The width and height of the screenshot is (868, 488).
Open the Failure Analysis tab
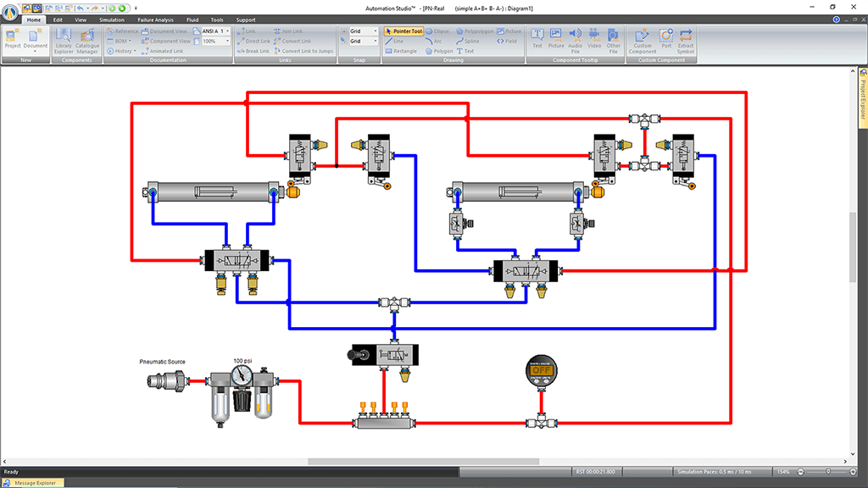point(155,19)
